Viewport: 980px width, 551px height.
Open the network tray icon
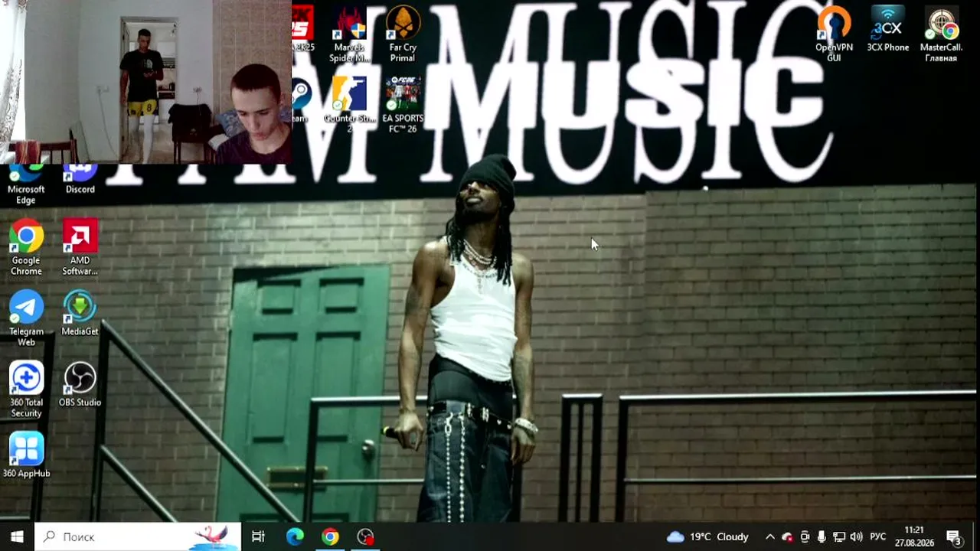(x=839, y=536)
